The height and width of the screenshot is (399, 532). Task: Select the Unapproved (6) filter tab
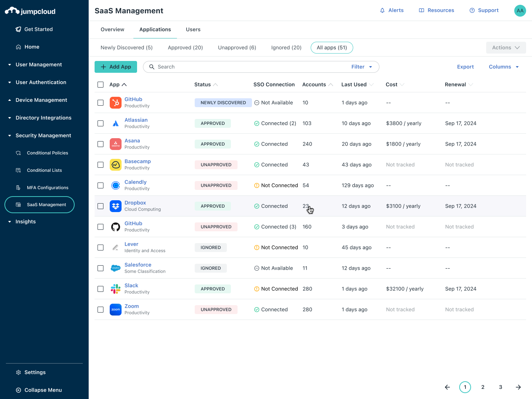pos(237,48)
